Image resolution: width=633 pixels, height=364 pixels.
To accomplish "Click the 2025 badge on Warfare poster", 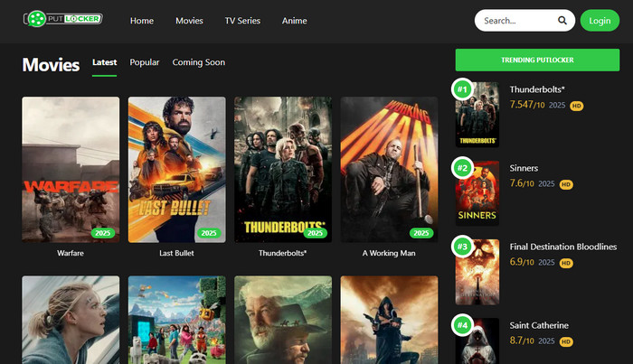I will coord(103,233).
